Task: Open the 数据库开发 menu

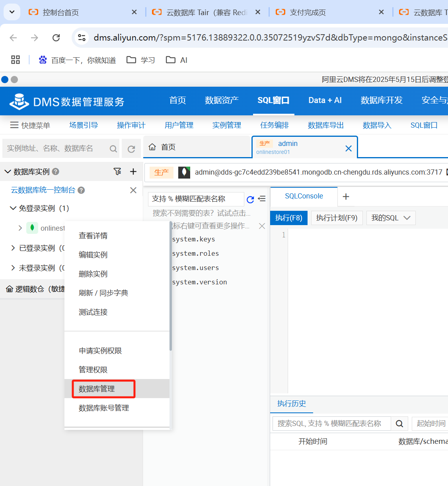Action: coord(382,100)
